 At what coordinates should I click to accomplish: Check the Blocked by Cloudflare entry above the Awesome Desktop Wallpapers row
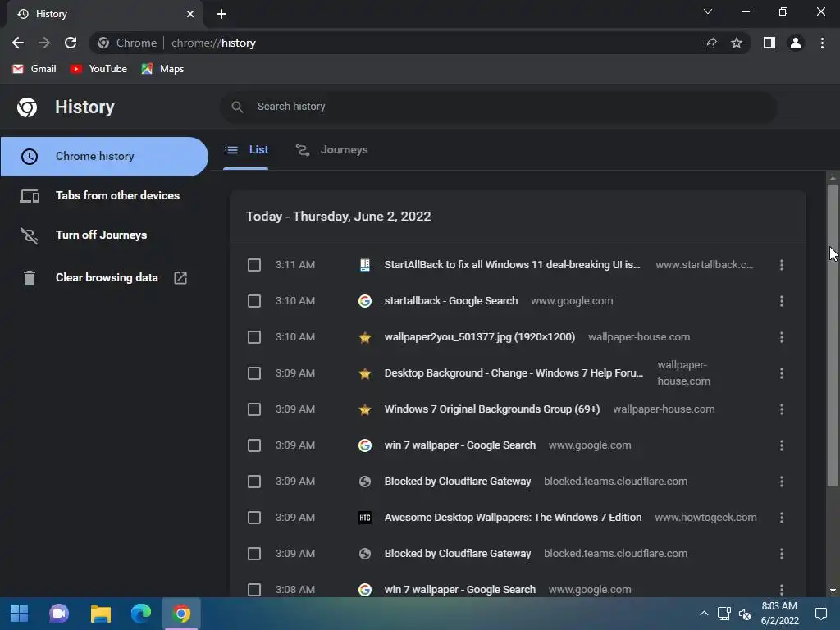tap(254, 482)
